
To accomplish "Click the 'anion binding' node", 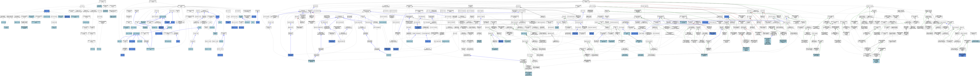I will (100, 17).
